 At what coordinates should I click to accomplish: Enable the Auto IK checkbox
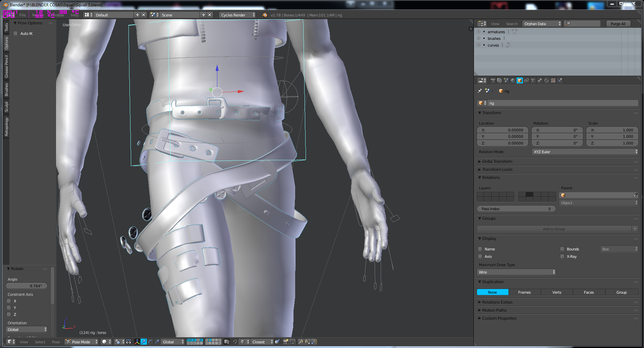tap(15, 33)
